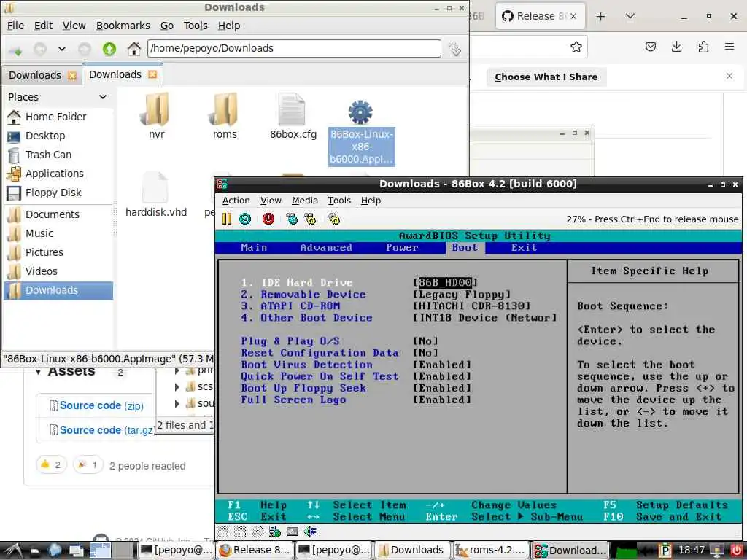This screenshot has width=747, height=560.
Task: Click the sound speaker status icon in 86Box
Action: (x=310, y=532)
